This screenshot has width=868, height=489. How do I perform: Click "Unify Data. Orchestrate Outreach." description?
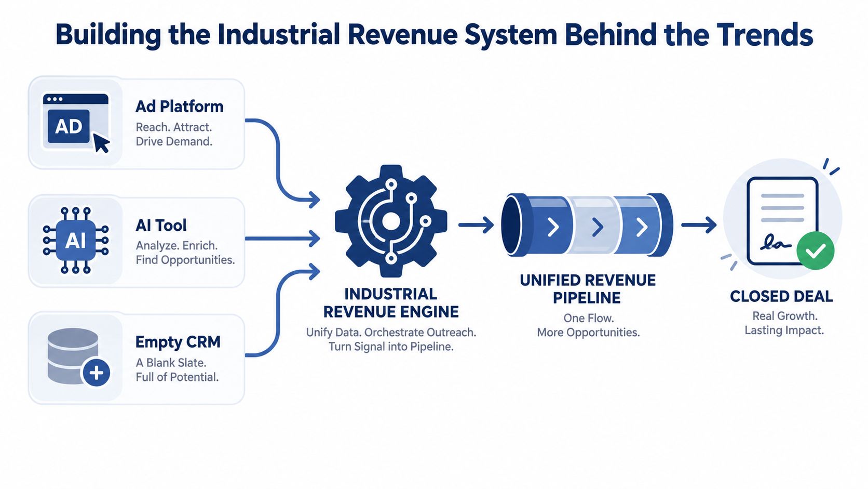391,332
